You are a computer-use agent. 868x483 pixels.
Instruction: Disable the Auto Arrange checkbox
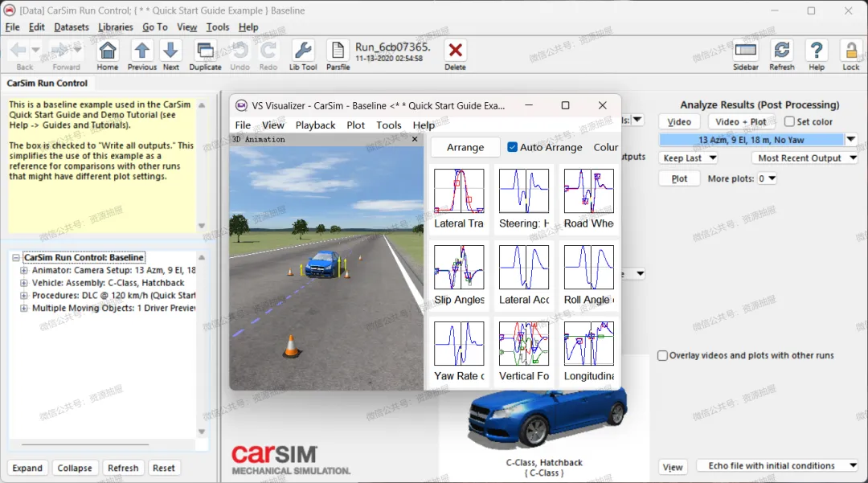(513, 147)
